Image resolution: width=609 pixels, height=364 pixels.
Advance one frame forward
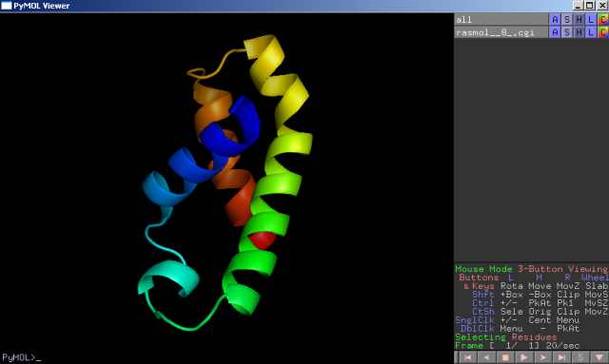pyautogui.click(x=542, y=357)
